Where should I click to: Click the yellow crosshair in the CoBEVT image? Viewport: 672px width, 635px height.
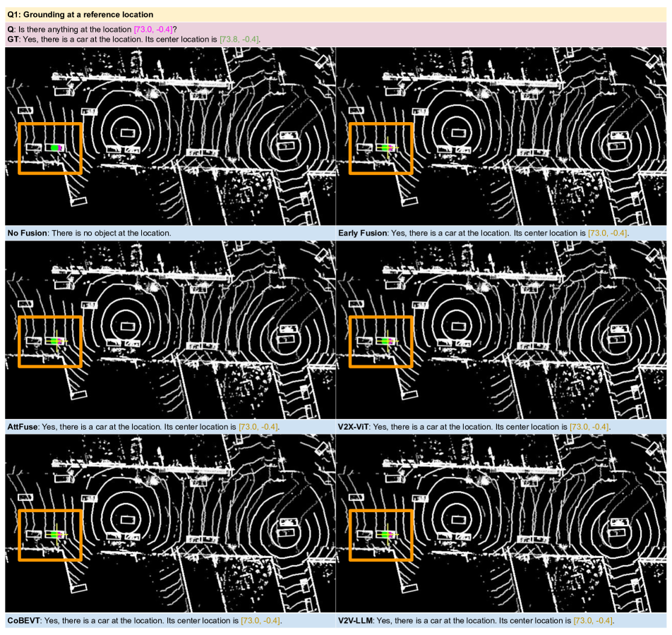(56, 535)
